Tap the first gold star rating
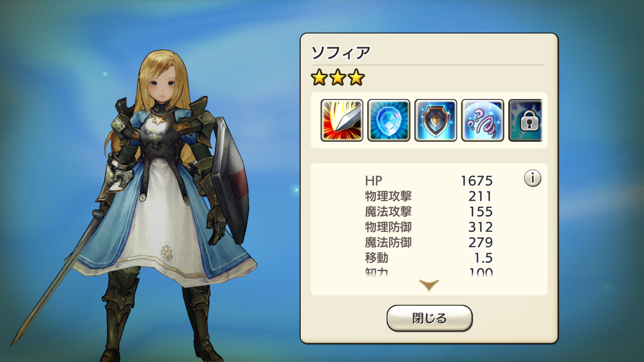The width and height of the screenshot is (644, 362). click(319, 78)
